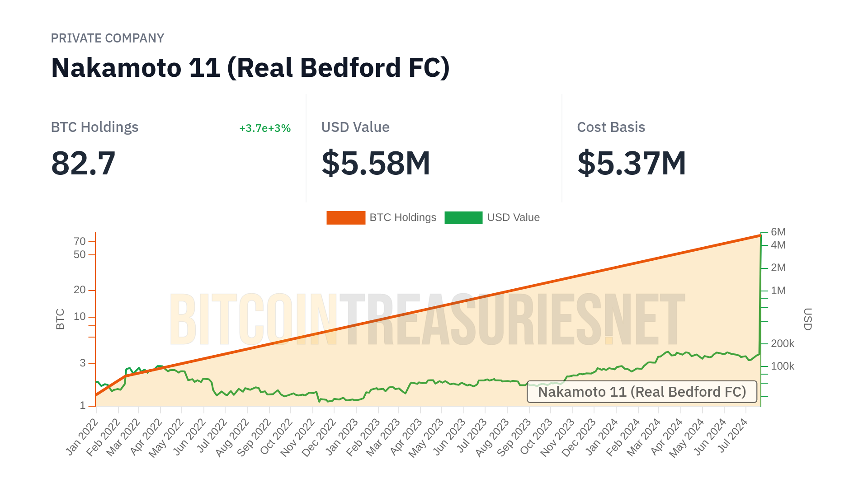This screenshot has height=488, width=868.
Task: Click the 82.7 BTC holdings figure
Action: [84, 163]
